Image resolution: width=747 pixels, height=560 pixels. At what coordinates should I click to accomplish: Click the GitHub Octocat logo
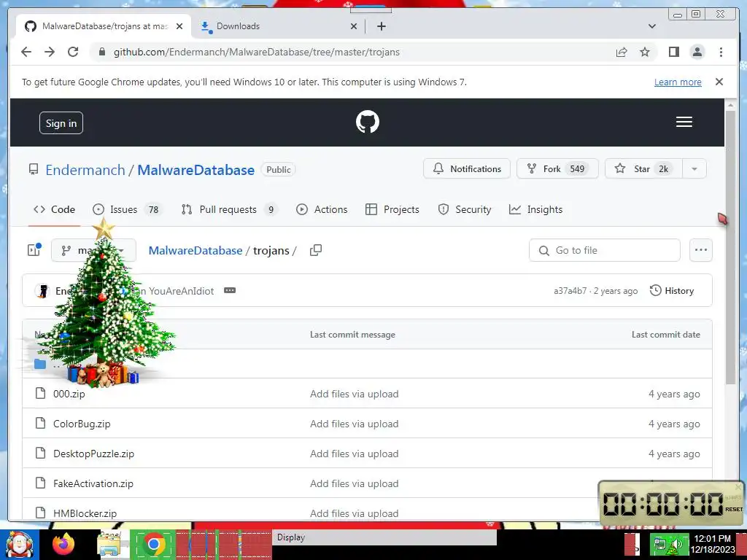pyautogui.click(x=368, y=122)
